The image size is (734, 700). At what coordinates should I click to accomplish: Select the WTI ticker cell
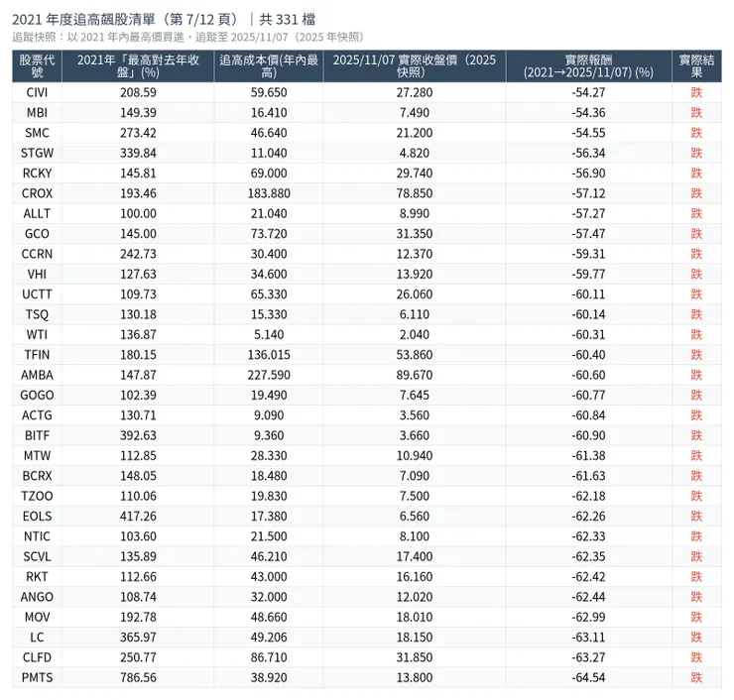(37, 334)
